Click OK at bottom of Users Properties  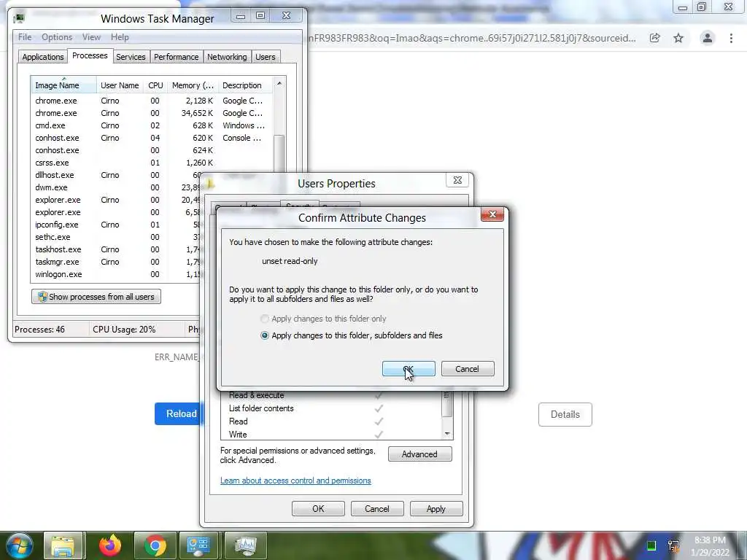point(318,508)
